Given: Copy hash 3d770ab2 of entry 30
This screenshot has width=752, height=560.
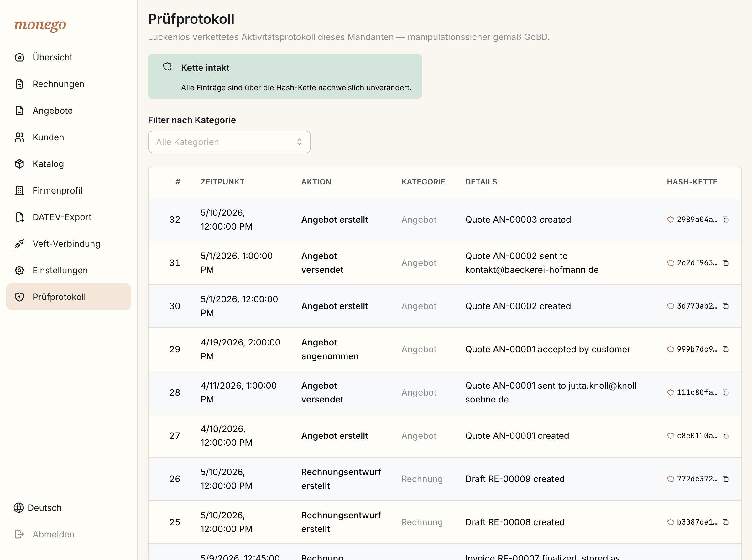Looking at the screenshot, I should pyautogui.click(x=726, y=306).
